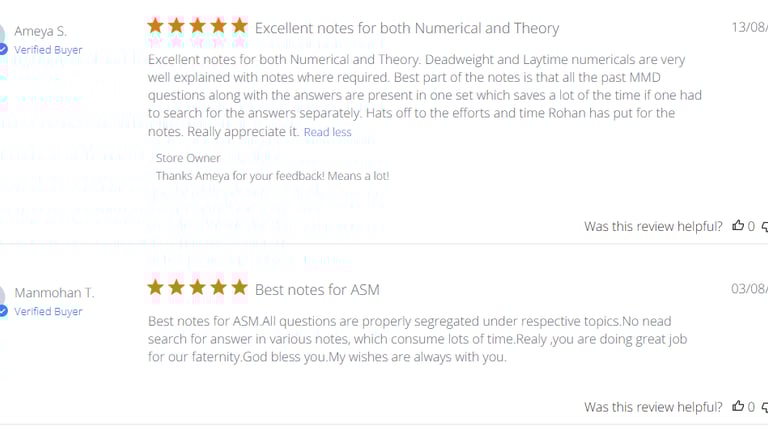Click third star of Manmohan's rating

(198, 288)
